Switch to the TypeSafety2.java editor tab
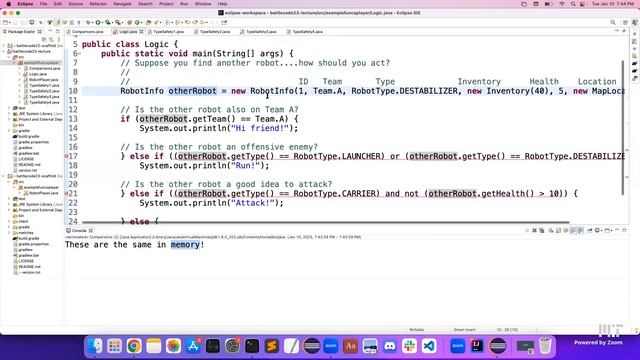This screenshot has height=360, width=640. (215, 31)
